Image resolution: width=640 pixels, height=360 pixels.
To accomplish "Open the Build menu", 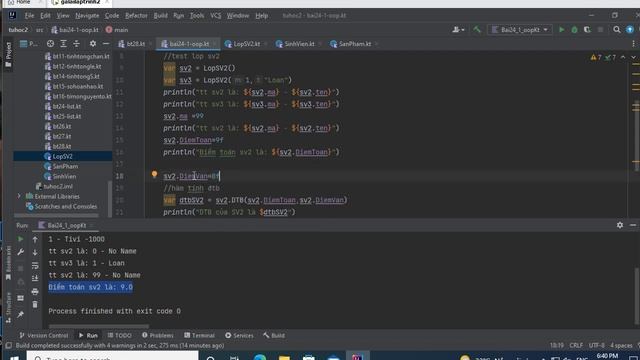I will click(160, 16).
